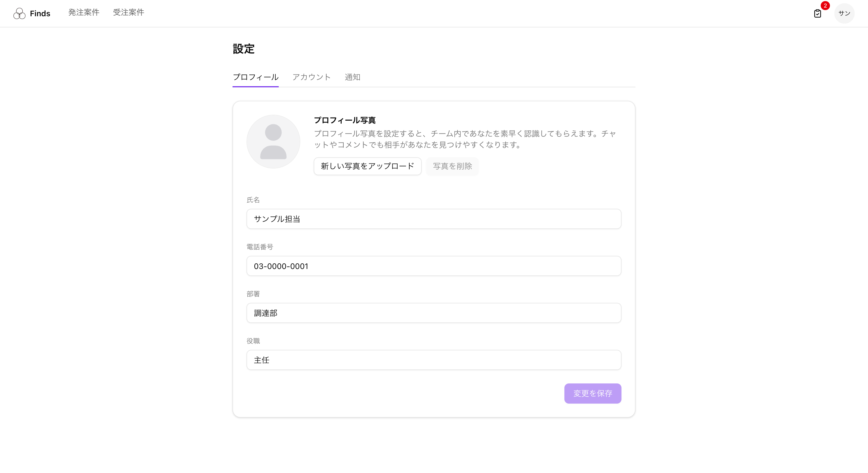The height and width of the screenshot is (473, 868).
Task: Click the 役職 field label
Action: point(253,341)
